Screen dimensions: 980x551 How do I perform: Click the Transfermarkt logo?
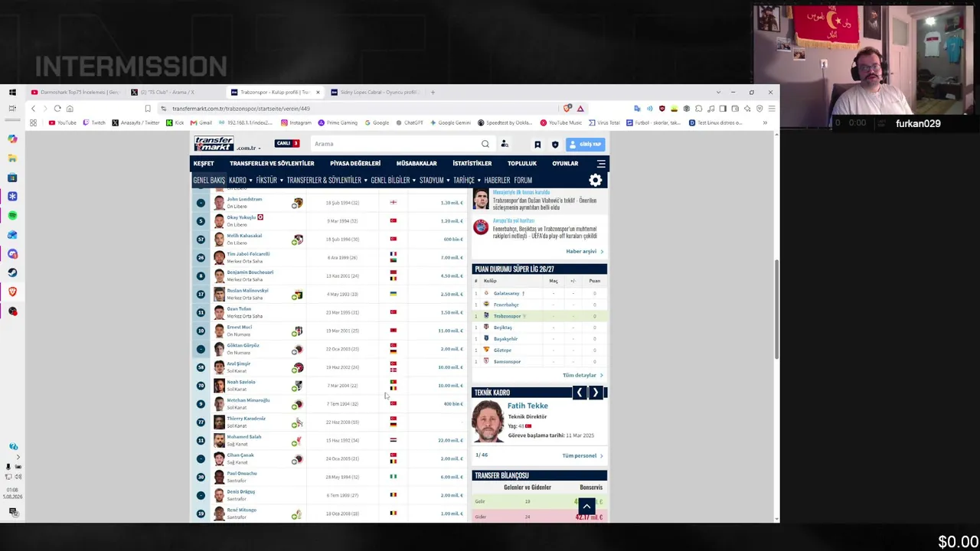coord(214,143)
